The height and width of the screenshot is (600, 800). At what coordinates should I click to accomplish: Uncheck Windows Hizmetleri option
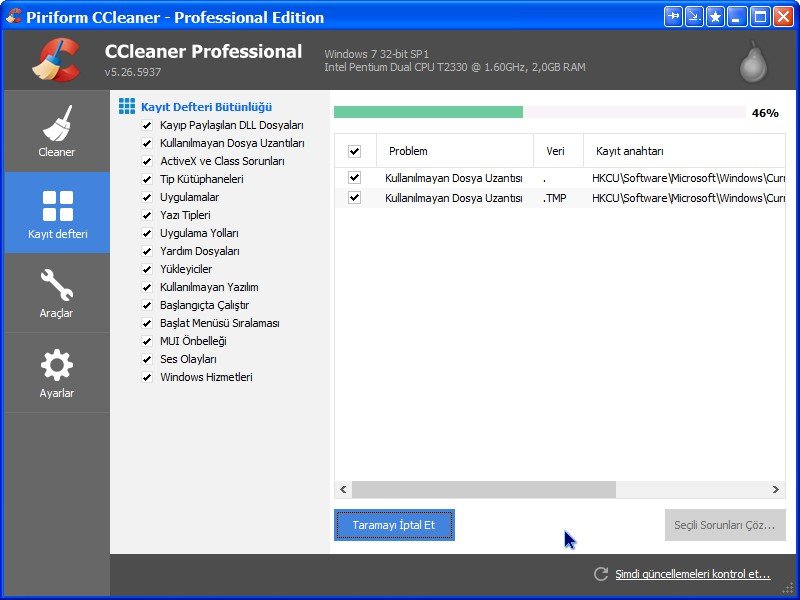tap(147, 378)
